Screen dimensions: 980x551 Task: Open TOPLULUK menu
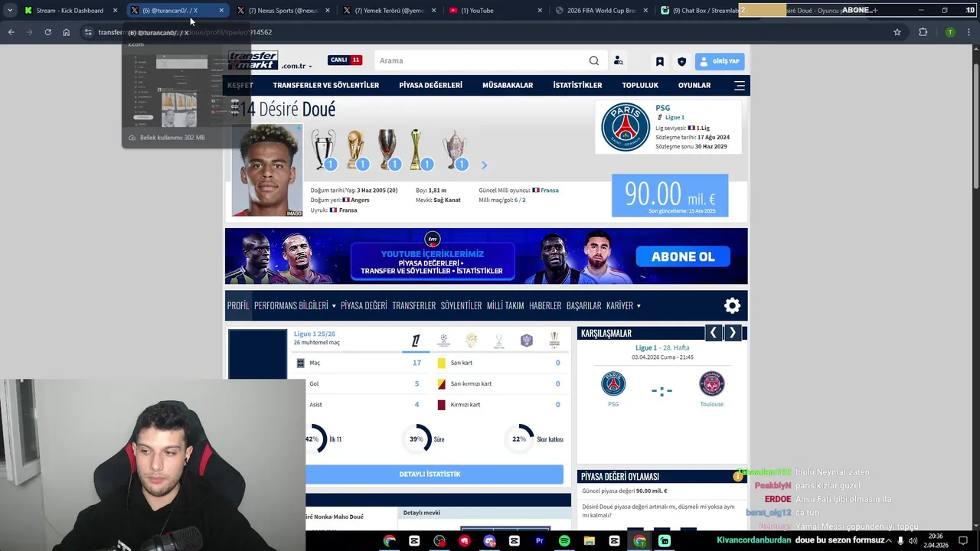coord(640,85)
